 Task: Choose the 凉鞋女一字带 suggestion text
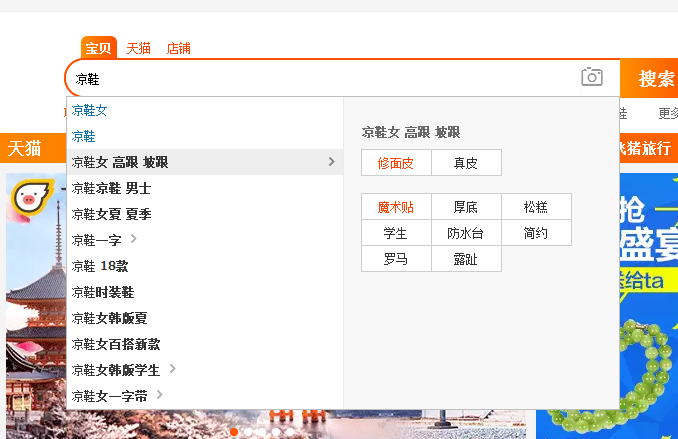pyautogui.click(x=109, y=396)
